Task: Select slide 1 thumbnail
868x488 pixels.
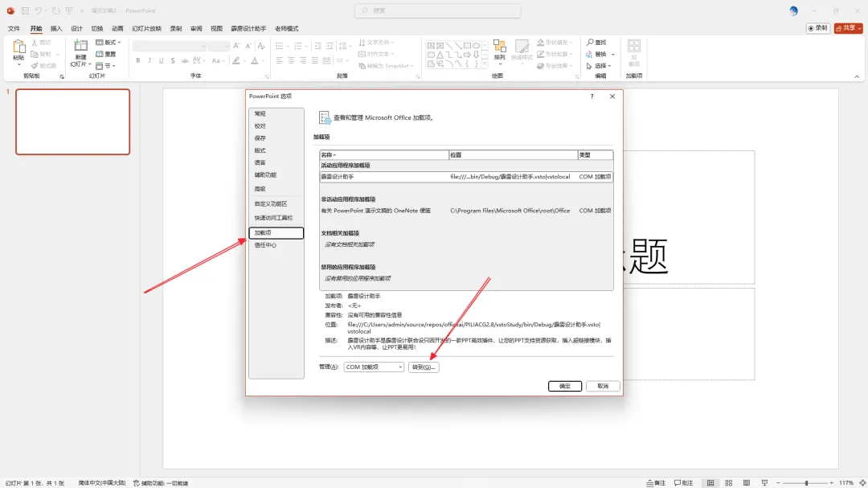Action: point(72,122)
